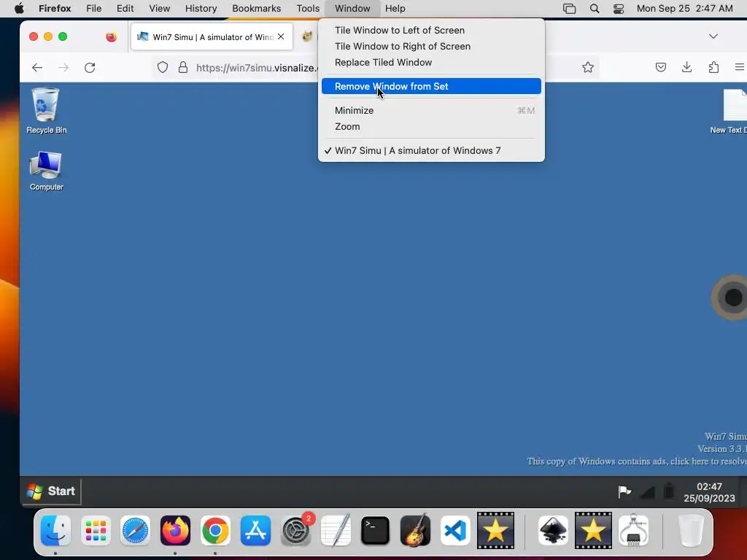Click the site padlock icon
Viewport: 747px width, 560px height.
click(183, 68)
